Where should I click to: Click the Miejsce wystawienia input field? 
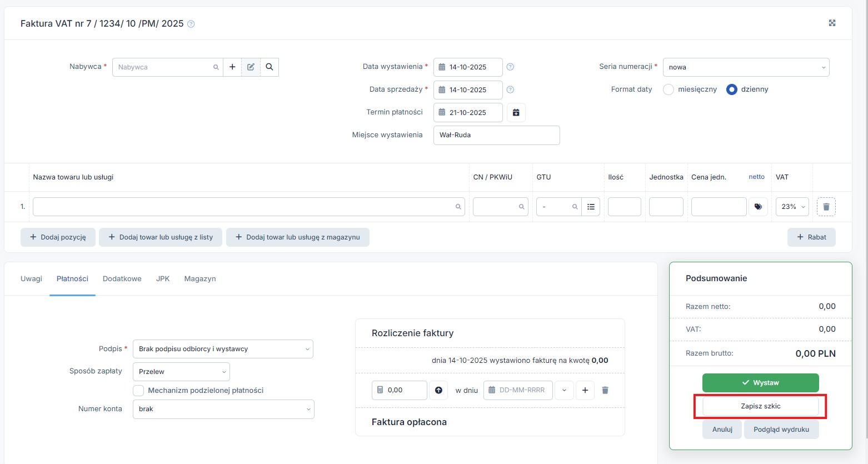(496, 135)
